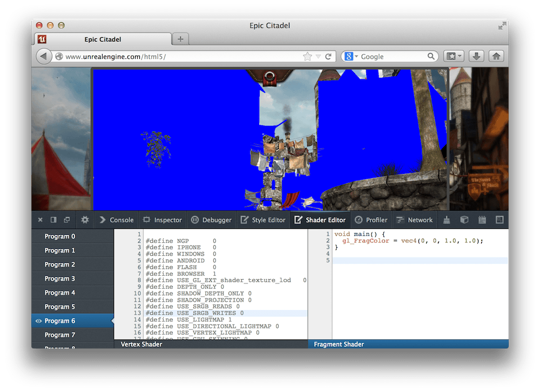Click the 3D view cube icon
The height and width of the screenshot is (392, 540).
[x=464, y=220]
